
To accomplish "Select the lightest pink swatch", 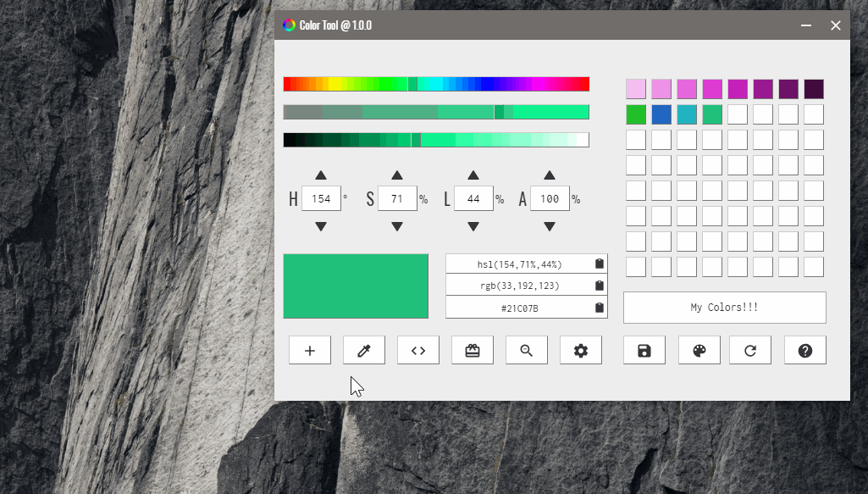I will [636, 89].
